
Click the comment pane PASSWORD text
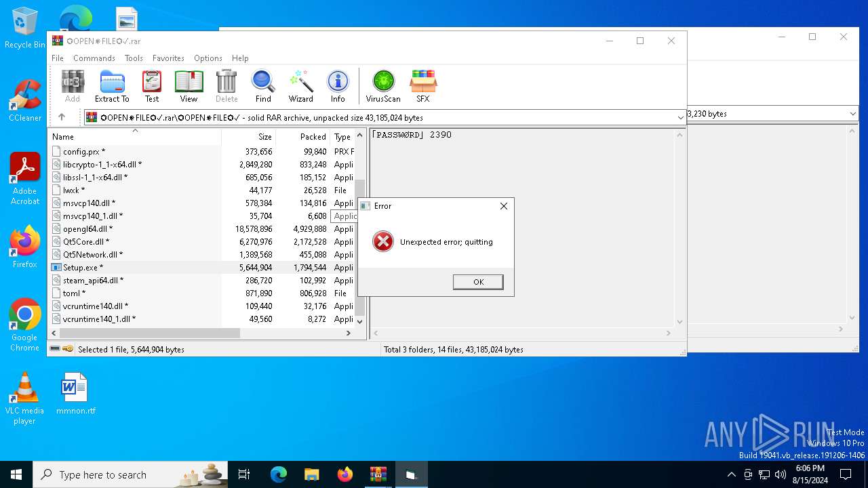tap(412, 134)
